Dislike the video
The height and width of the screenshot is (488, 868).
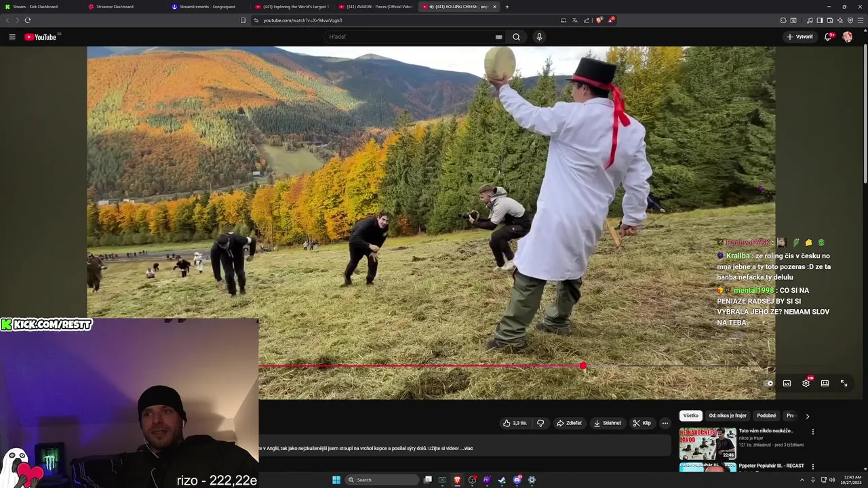click(x=540, y=423)
